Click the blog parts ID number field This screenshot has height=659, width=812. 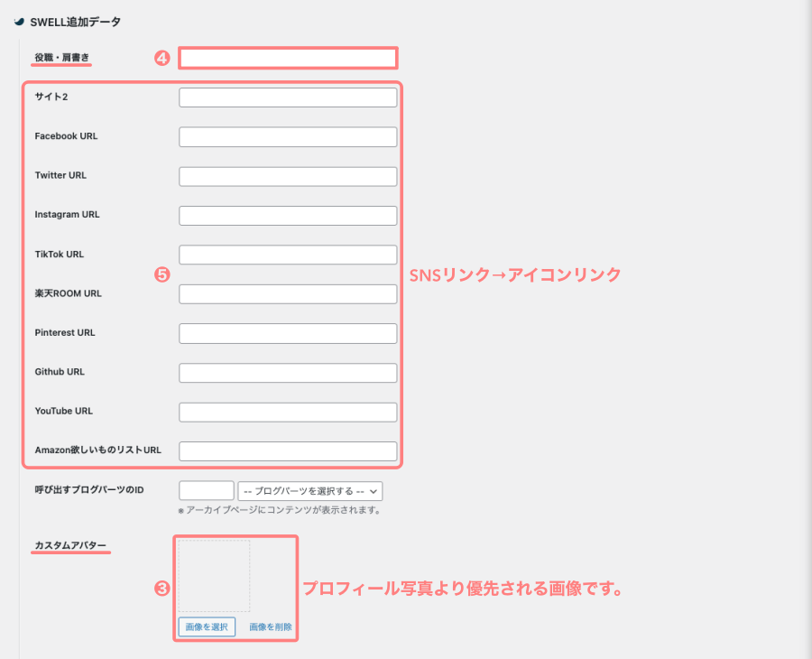tap(207, 491)
